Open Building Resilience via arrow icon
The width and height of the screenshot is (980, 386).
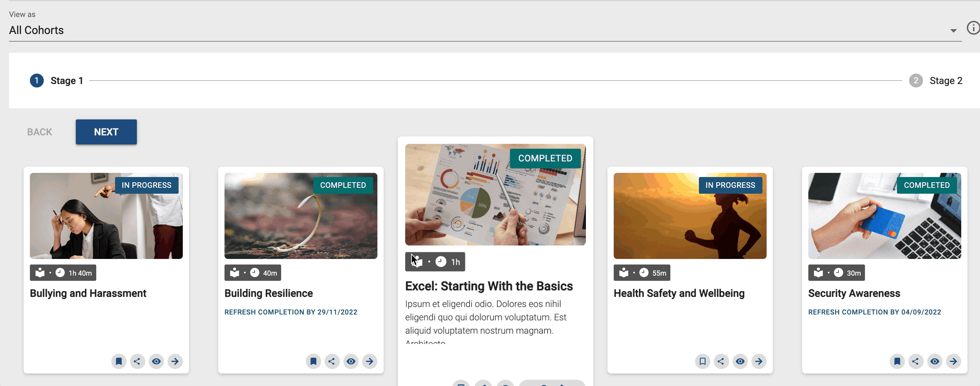pos(370,361)
